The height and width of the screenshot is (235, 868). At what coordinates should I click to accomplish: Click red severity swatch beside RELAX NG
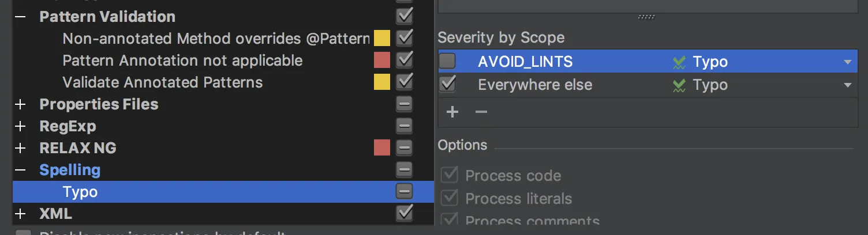382,147
